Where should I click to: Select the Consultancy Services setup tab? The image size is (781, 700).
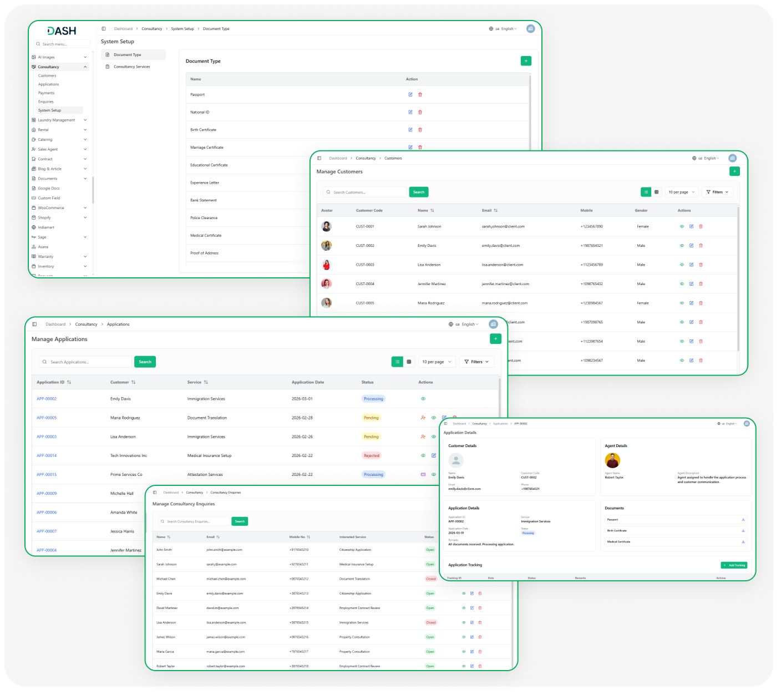click(x=133, y=67)
